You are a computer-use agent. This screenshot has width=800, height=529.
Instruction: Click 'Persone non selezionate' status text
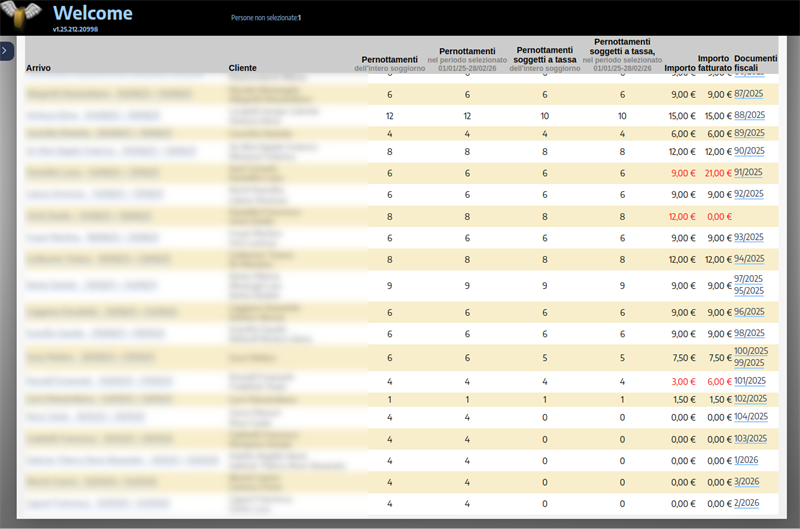265,18
